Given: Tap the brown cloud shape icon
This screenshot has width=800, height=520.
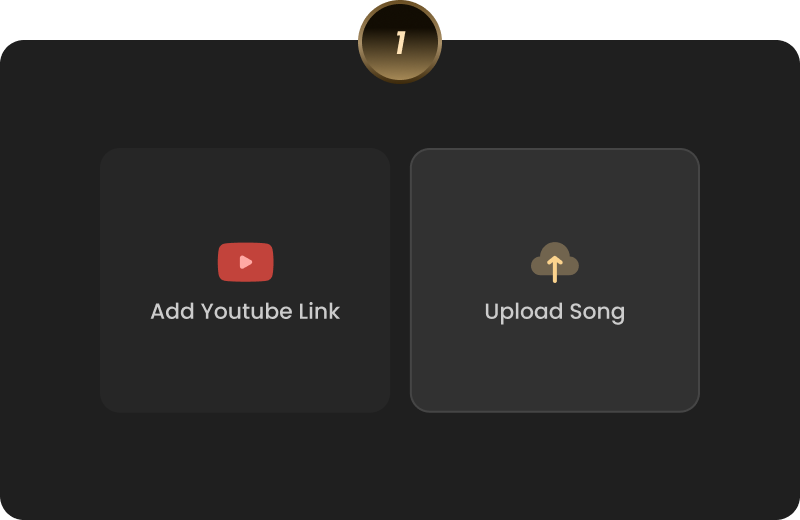Looking at the screenshot, I should pyautogui.click(x=555, y=262).
